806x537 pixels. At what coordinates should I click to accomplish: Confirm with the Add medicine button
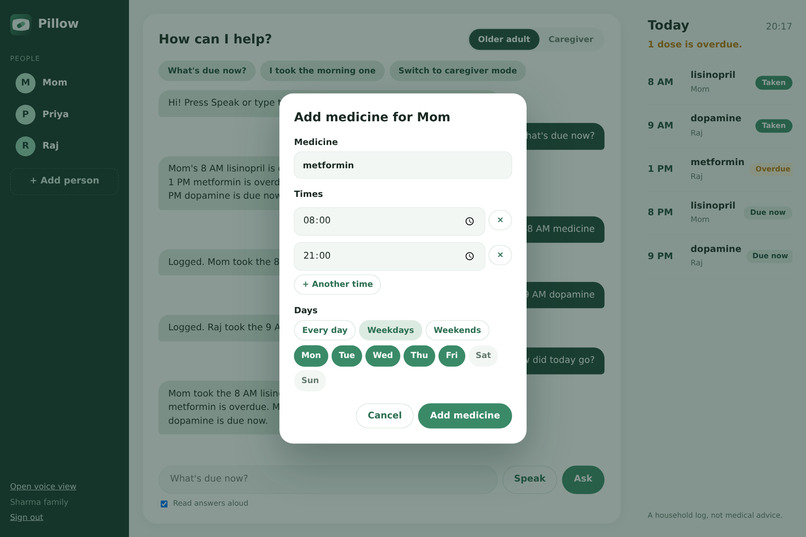[x=465, y=415]
